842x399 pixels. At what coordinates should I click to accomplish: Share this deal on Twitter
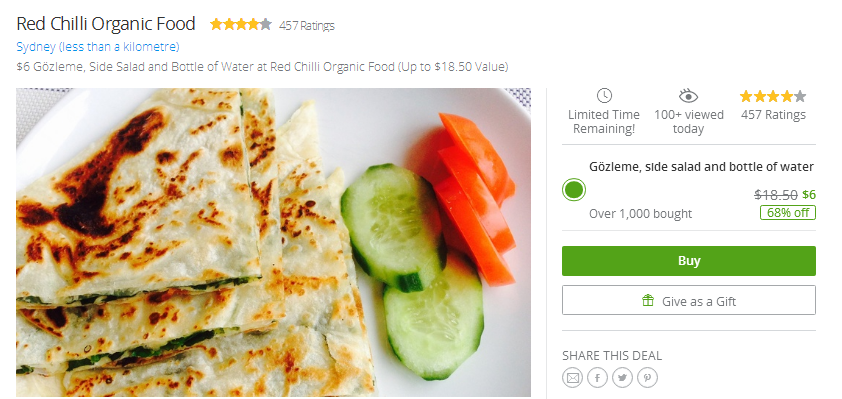(x=622, y=378)
